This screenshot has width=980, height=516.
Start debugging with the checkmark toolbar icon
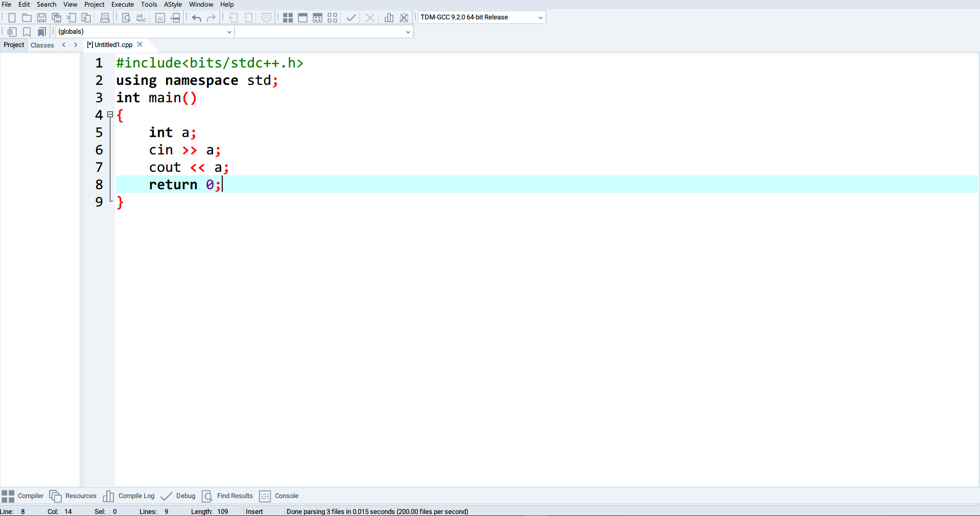[351, 18]
